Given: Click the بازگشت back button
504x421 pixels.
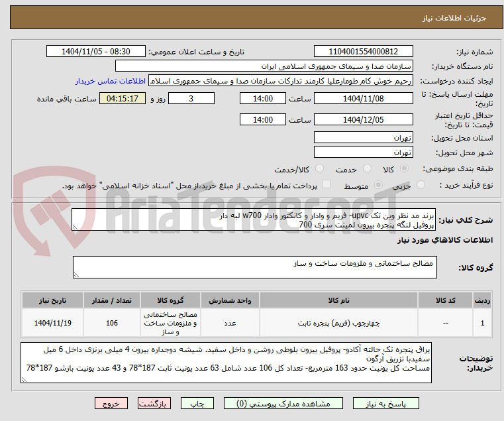Looking at the screenshot, I should [x=154, y=403].
